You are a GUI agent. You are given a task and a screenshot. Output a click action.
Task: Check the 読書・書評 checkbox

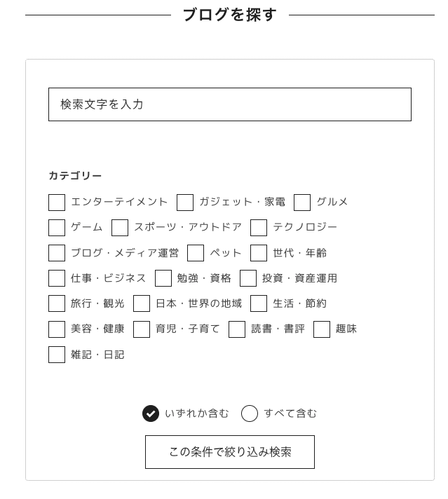[237, 329]
